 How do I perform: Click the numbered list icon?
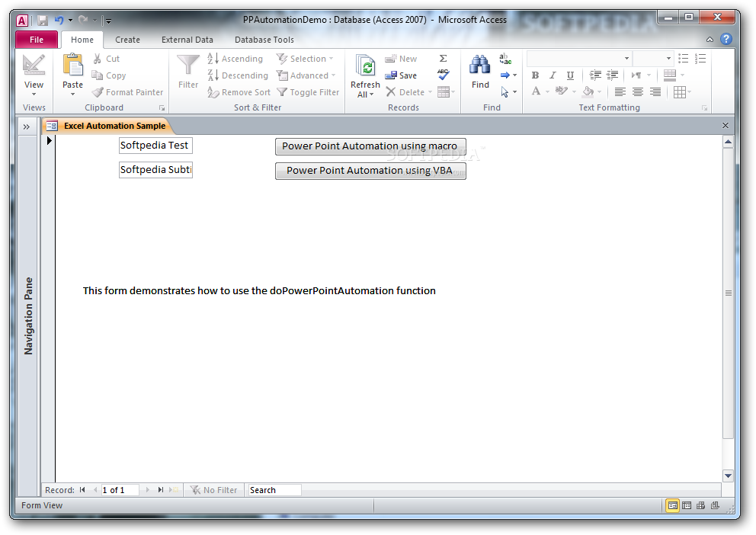700,59
